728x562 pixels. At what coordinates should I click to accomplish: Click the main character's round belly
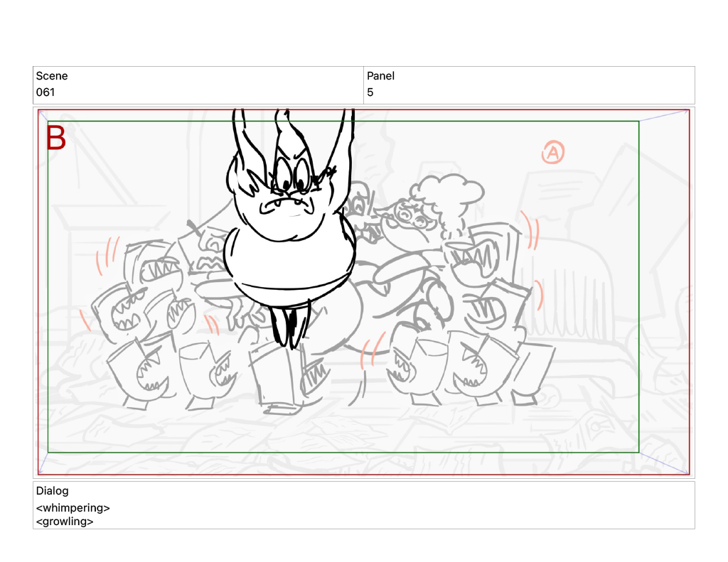click(288, 256)
